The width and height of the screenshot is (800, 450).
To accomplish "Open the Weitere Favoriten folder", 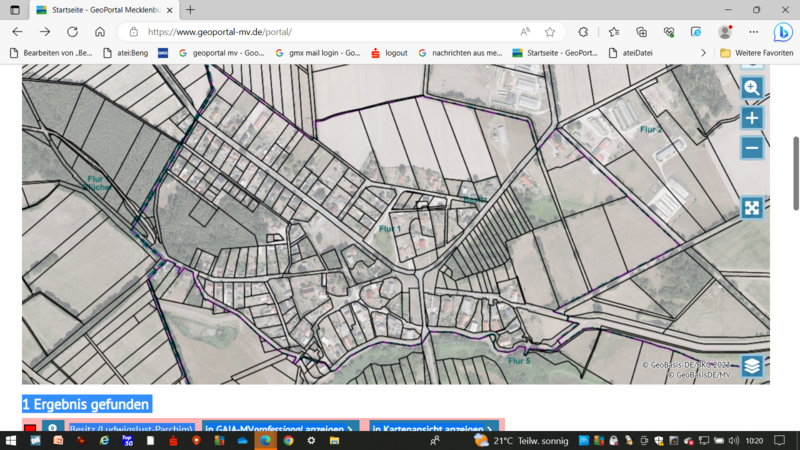I will pyautogui.click(x=757, y=53).
